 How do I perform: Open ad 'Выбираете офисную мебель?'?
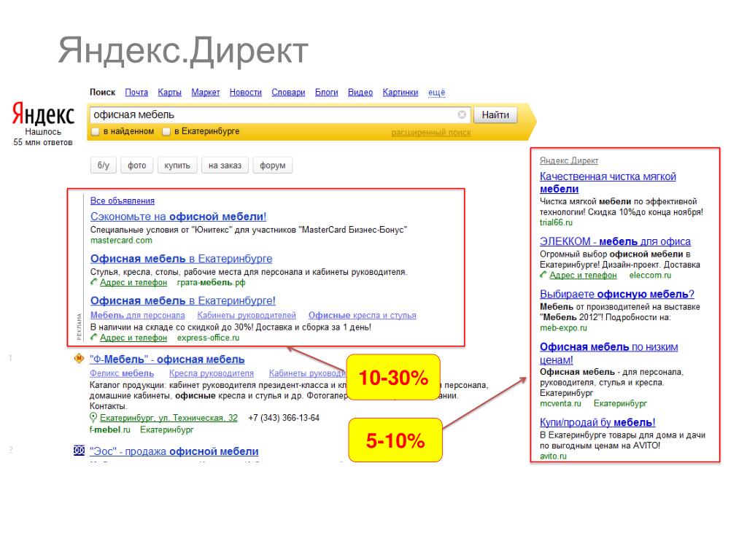point(617,294)
